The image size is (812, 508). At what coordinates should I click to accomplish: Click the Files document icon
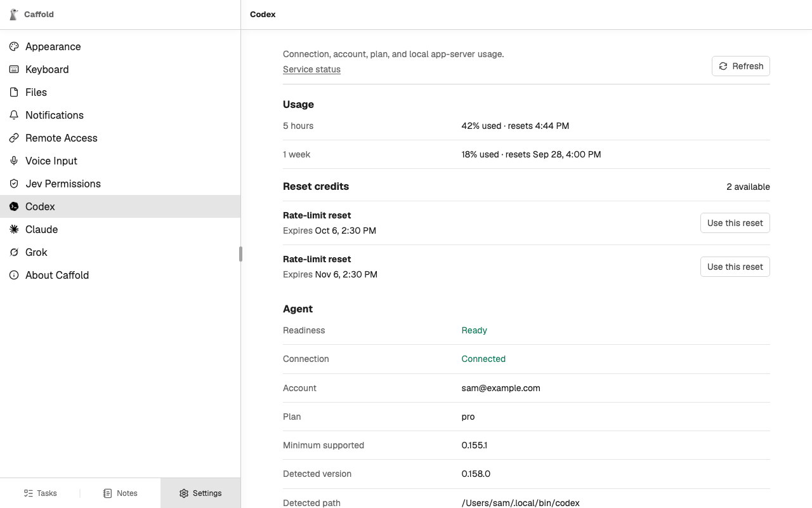(x=14, y=92)
